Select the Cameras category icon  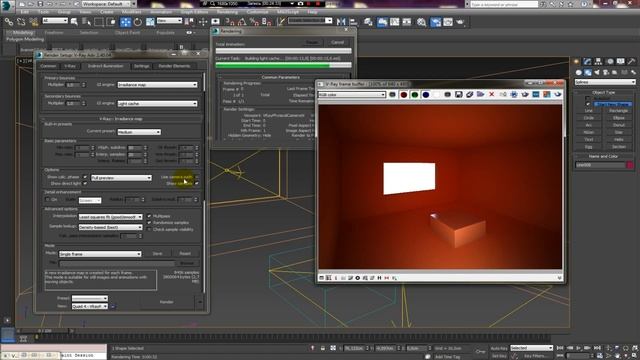point(606,72)
